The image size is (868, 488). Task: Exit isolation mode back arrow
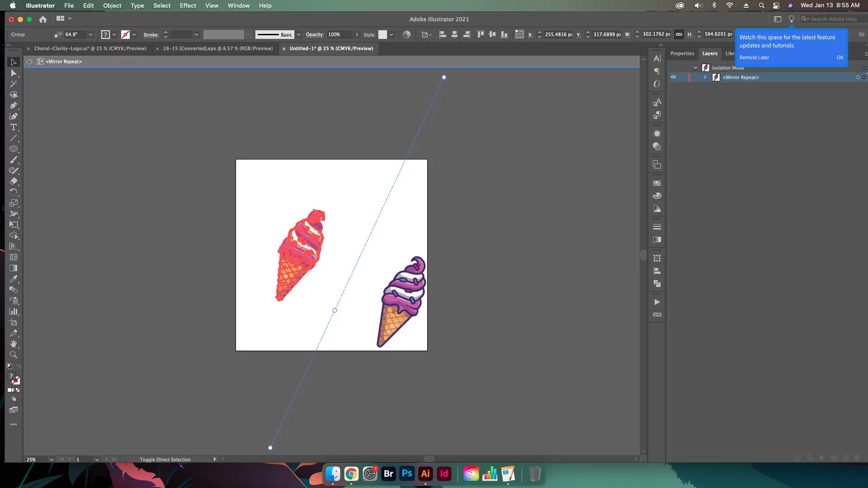[x=29, y=61]
